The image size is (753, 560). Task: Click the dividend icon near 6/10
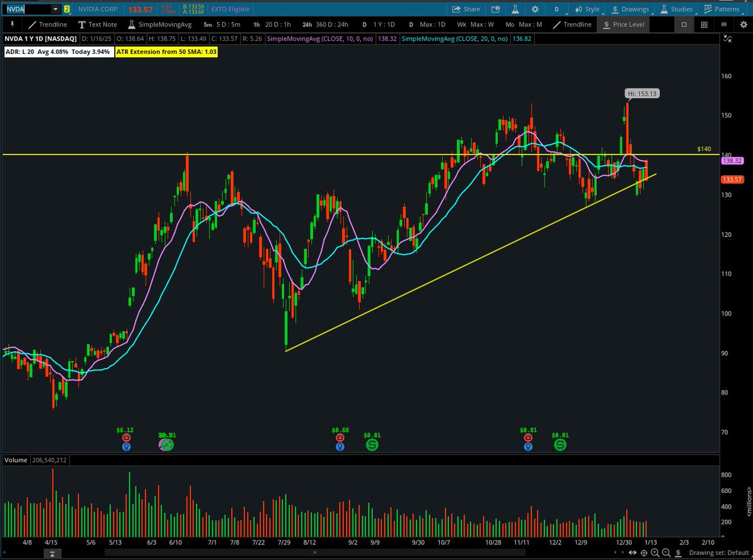coord(167,445)
